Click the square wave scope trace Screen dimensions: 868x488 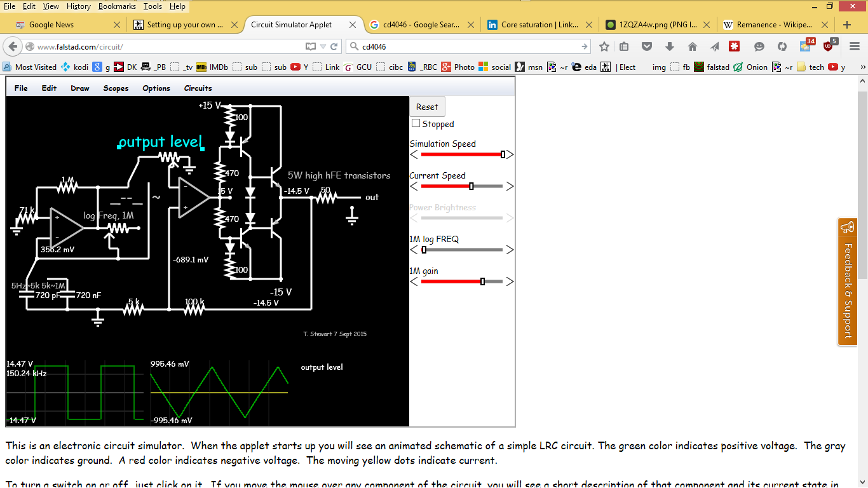(x=75, y=393)
